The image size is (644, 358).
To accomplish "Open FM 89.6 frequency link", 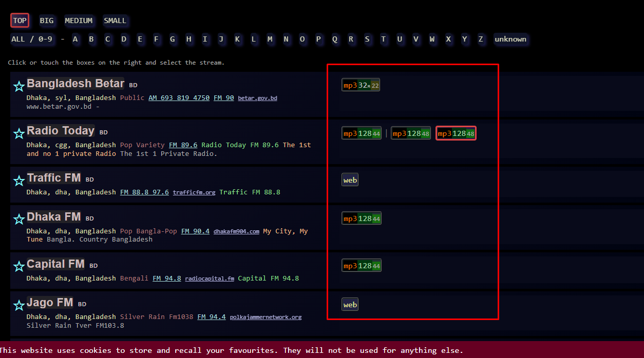I will 183,145.
